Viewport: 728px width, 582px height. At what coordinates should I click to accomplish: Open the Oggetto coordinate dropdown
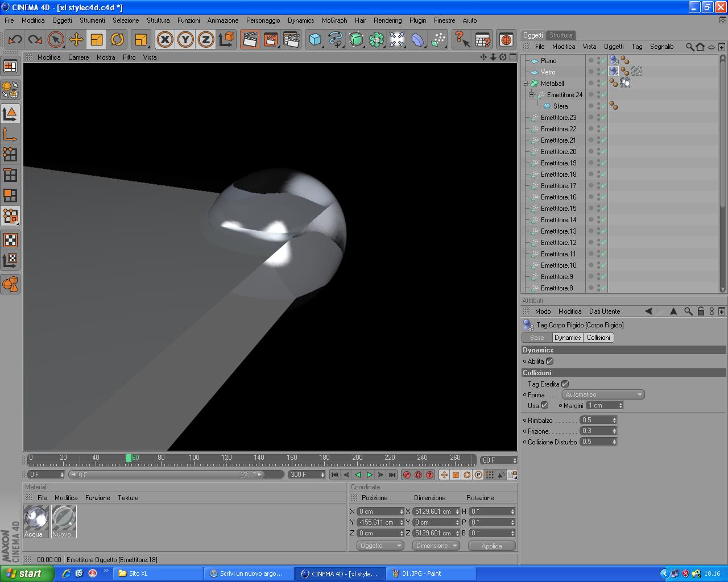[x=380, y=546]
